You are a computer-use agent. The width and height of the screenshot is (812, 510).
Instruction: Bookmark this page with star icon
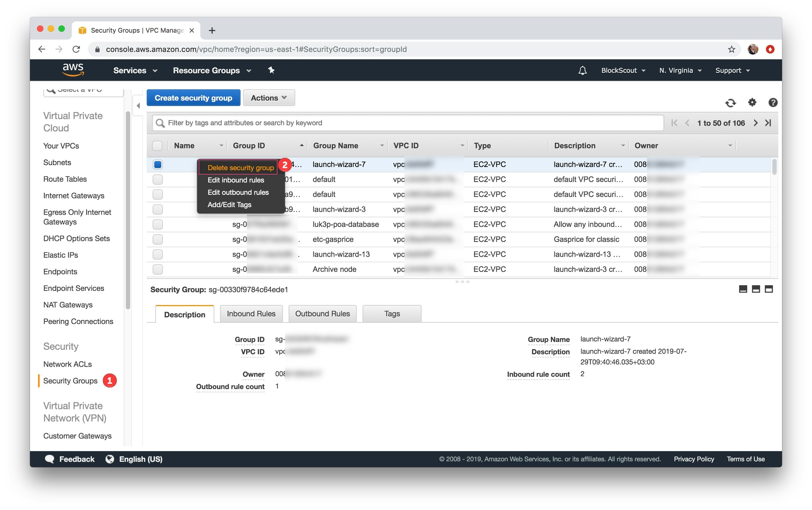click(731, 49)
